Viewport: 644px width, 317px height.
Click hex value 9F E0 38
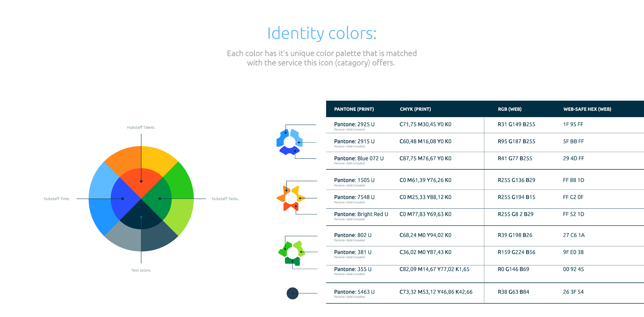coord(573,252)
